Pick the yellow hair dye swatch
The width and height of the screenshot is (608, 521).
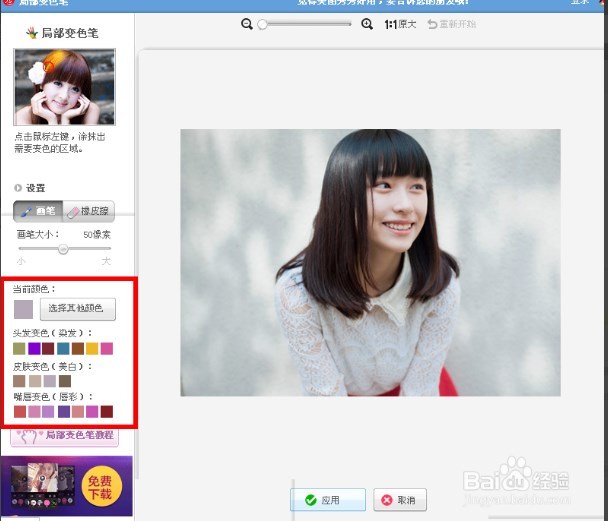pyautogui.click(x=92, y=348)
